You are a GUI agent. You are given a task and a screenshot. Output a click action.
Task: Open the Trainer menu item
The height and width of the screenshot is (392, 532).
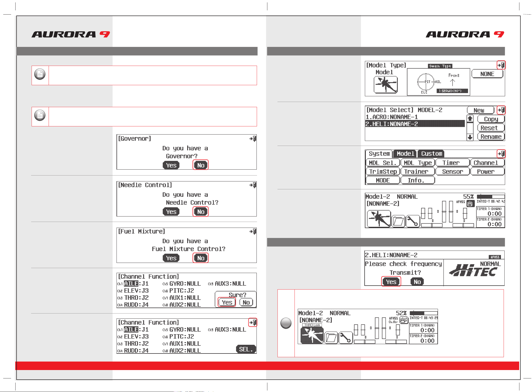pyautogui.click(x=418, y=172)
